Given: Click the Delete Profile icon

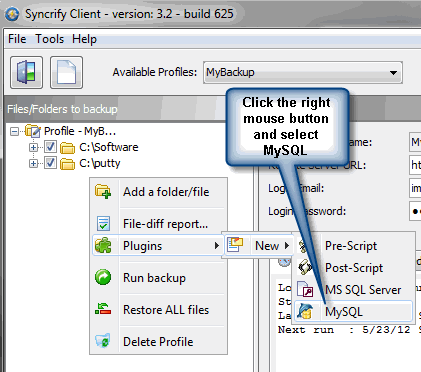Looking at the screenshot, I should pyautogui.click(x=103, y=341).
